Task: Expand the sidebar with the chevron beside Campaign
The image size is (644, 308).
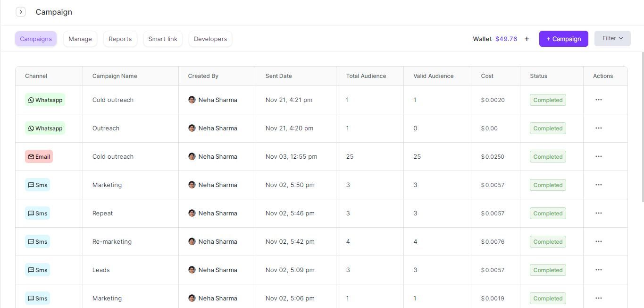Action: (x=21, y=11)
